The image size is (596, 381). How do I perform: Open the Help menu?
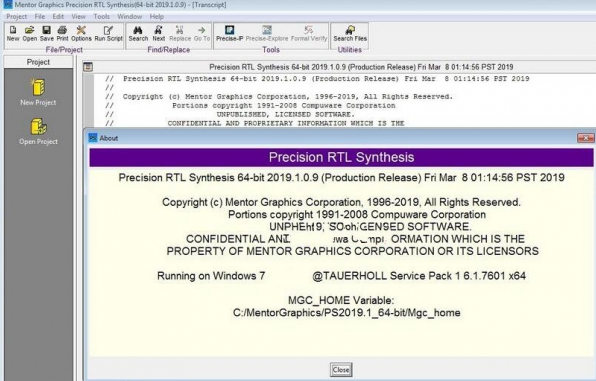(x=156, y=17)
